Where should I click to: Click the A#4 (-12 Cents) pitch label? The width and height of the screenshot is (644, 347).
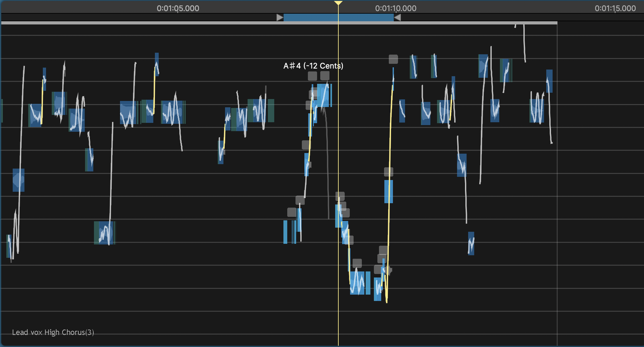pyautogui.click(x=313, y=66)
